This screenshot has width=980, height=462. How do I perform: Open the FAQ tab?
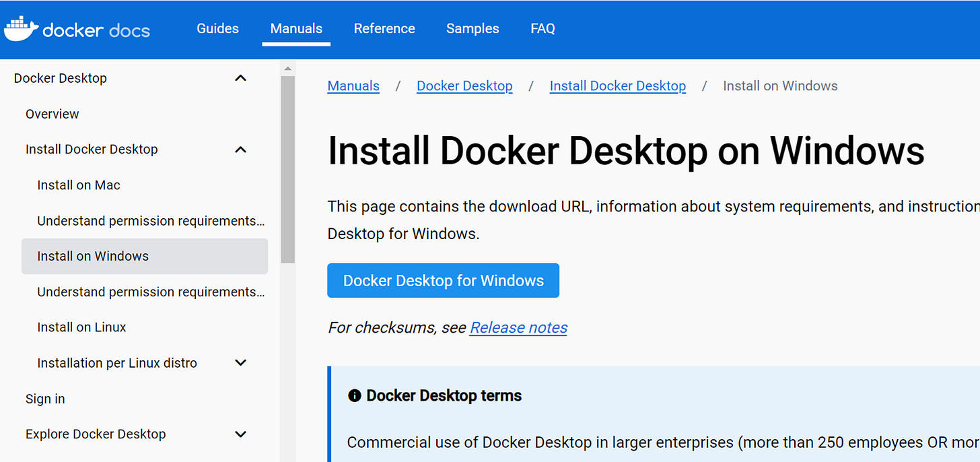542,28
